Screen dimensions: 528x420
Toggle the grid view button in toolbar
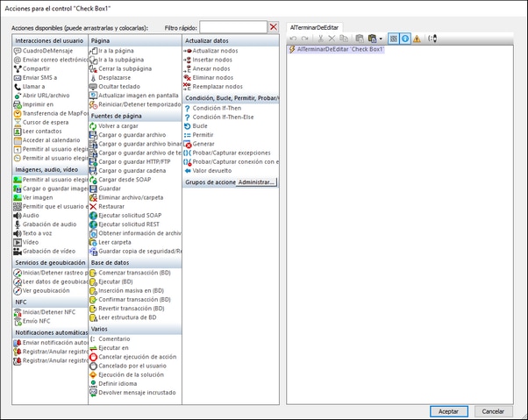393,39
